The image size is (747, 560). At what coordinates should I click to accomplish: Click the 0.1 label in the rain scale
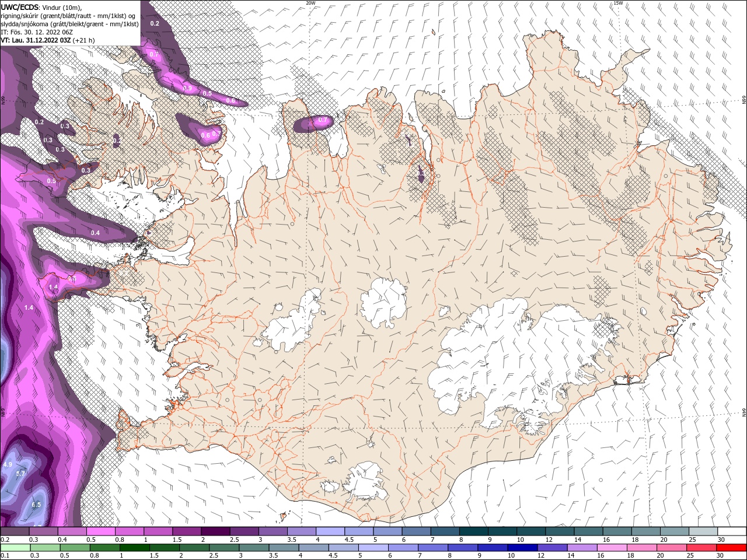tap(5, 555)
